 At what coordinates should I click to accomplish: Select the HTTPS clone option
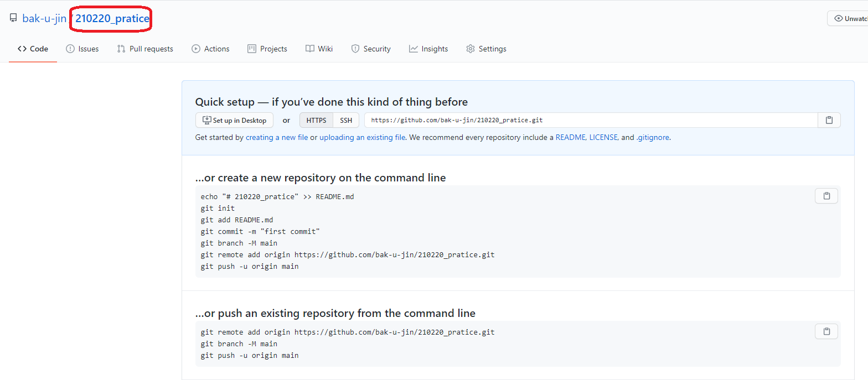[317, 120]
